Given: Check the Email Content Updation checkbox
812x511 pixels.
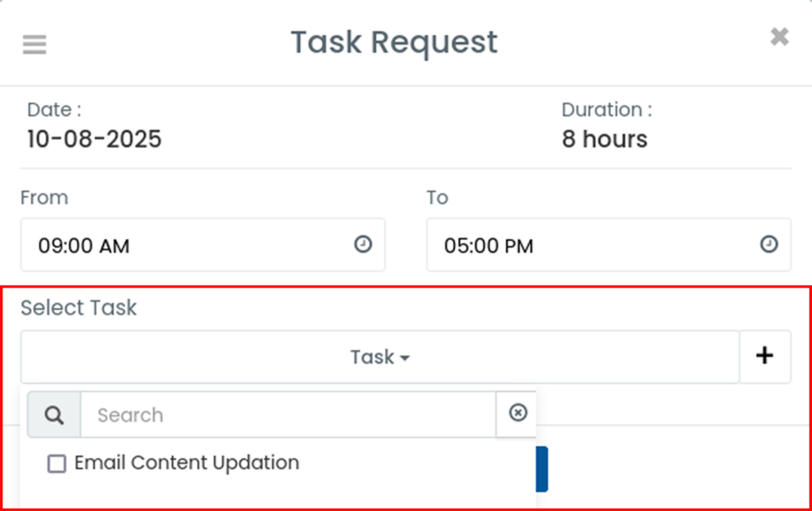Looking at the screenshot, I should tap(56, 463).
